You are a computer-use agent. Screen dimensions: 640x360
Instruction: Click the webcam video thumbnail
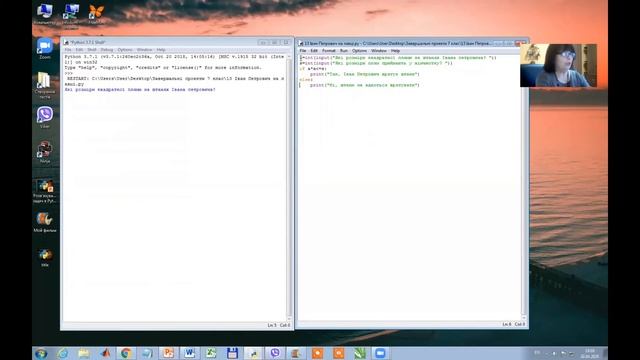pyautogui.click(x=558, y=65)
